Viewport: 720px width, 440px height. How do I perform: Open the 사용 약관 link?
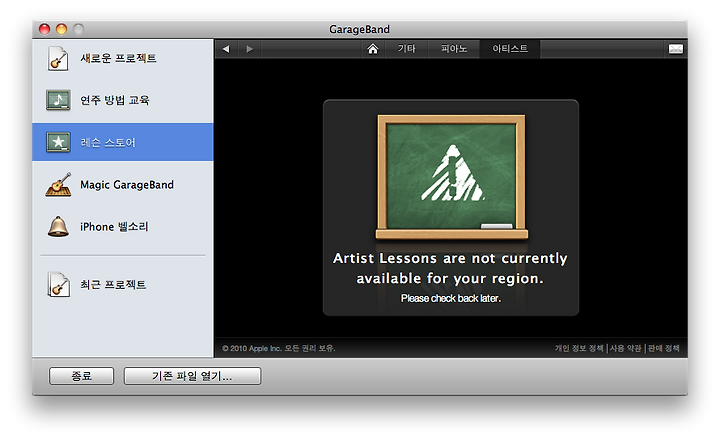(x=625, y=348)
